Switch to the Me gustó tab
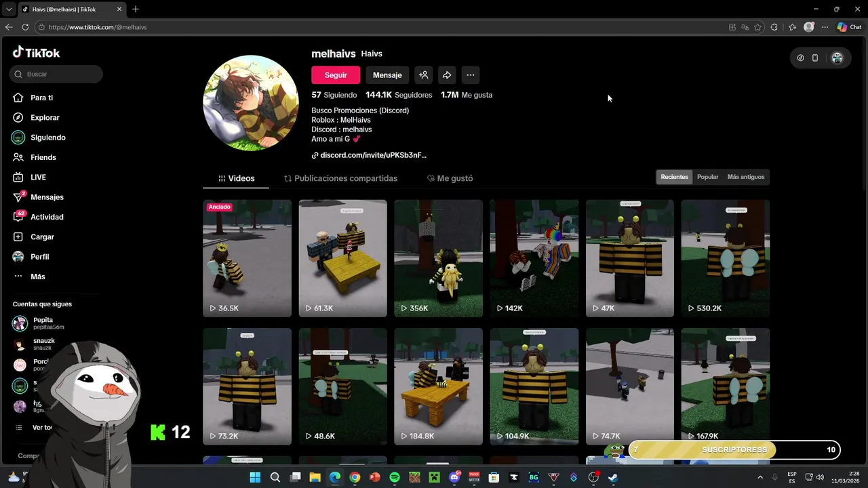Screen dimensions: 868x488 (450, 178)
